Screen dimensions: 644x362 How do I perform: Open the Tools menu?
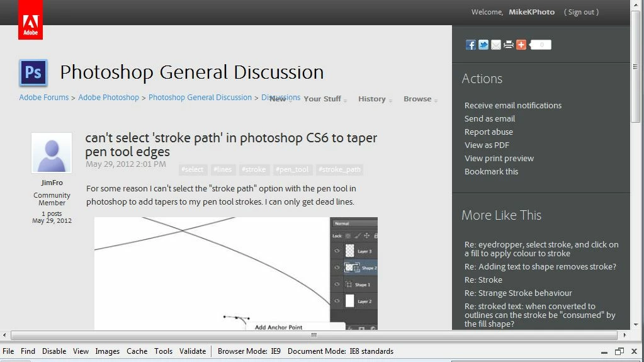164,351
